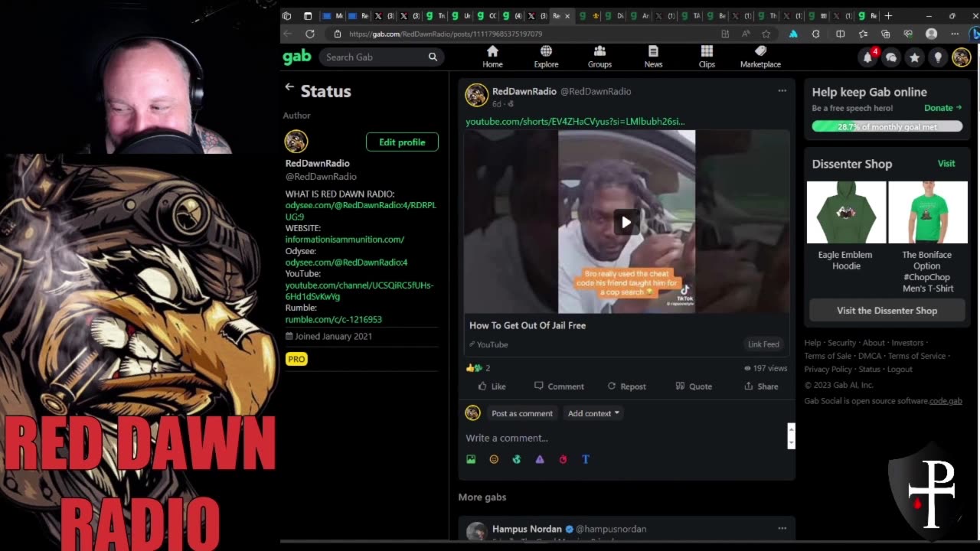This screenshot has width=980, height=551.
Task: Quote the RedDawnRadio post
Action: (694, 386)
